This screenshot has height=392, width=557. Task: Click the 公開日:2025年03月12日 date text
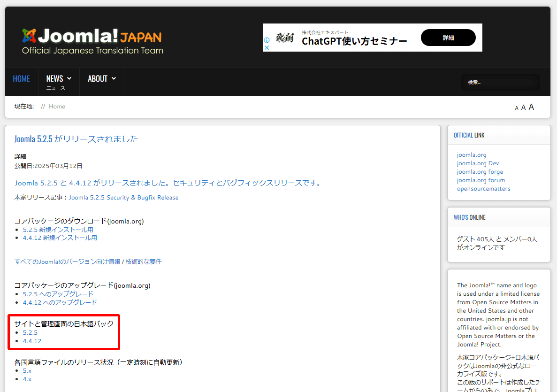click(x=48, y=166)
